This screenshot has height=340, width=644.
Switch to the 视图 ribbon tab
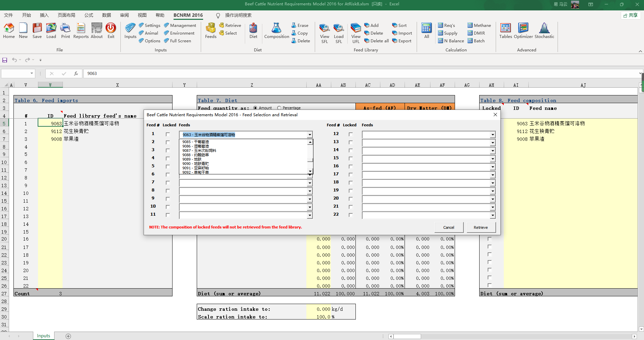(142, 15)
